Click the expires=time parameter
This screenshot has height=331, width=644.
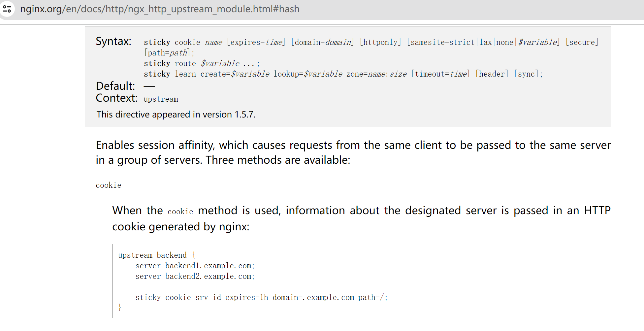pyautogui.click(x=256, y=42)
